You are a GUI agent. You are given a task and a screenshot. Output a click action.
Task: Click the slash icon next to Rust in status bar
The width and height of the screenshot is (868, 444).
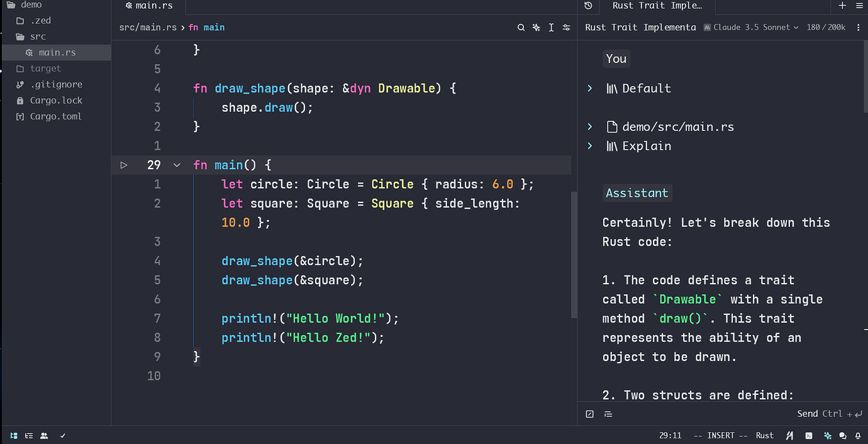[790, 435]
